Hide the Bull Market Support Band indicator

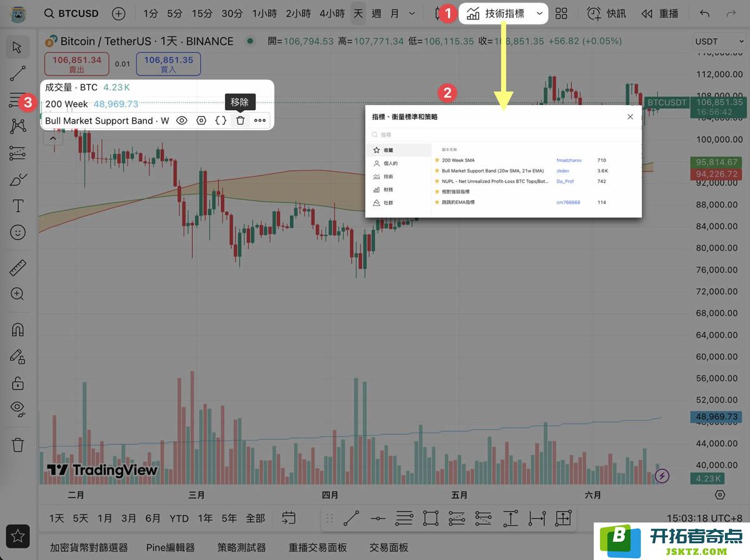[182, 121]
